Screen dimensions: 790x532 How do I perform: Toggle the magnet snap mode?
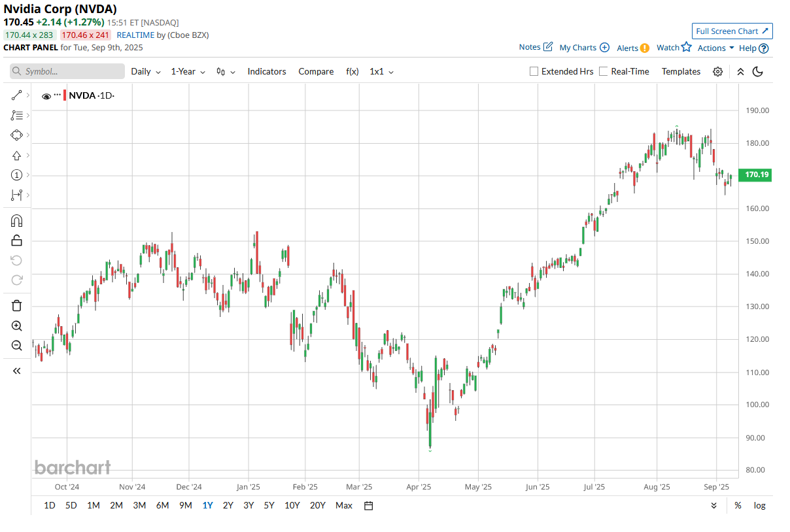point(17,221)
